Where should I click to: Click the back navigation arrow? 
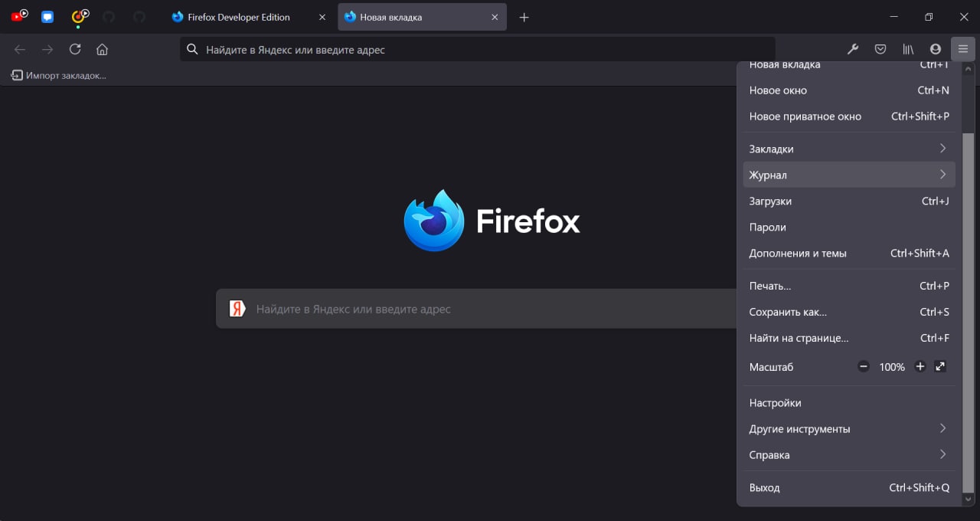click(20, 50)
